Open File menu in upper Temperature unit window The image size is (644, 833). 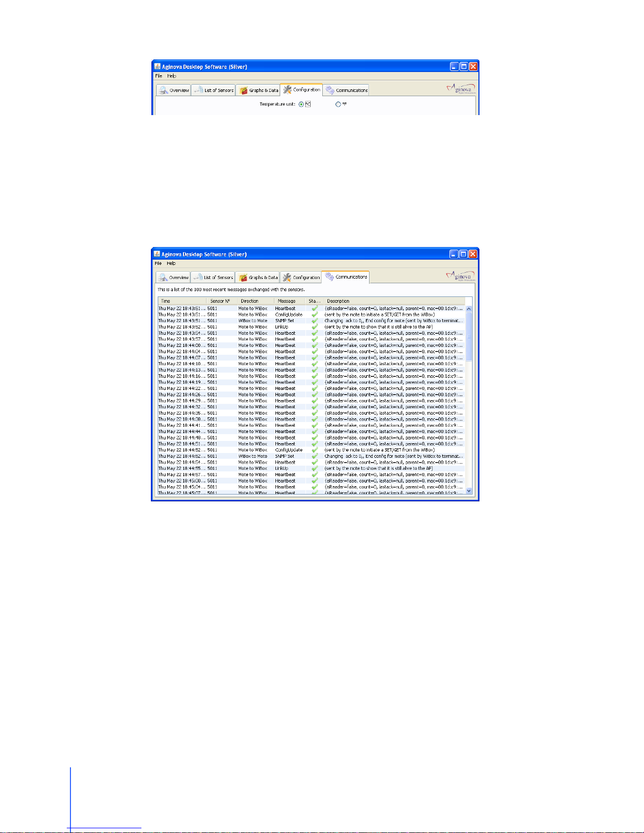(x=159, y=76)
